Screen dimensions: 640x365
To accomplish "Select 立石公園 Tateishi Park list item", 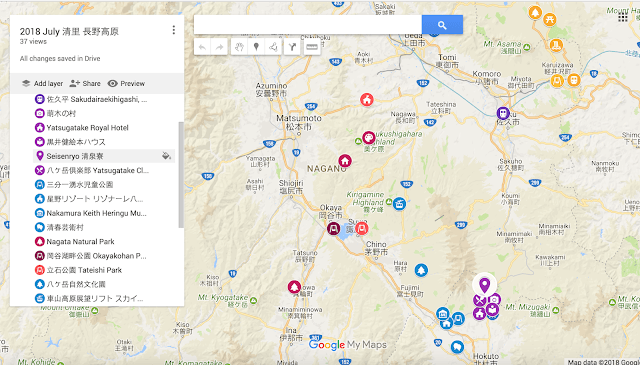I will click(84, 270).
